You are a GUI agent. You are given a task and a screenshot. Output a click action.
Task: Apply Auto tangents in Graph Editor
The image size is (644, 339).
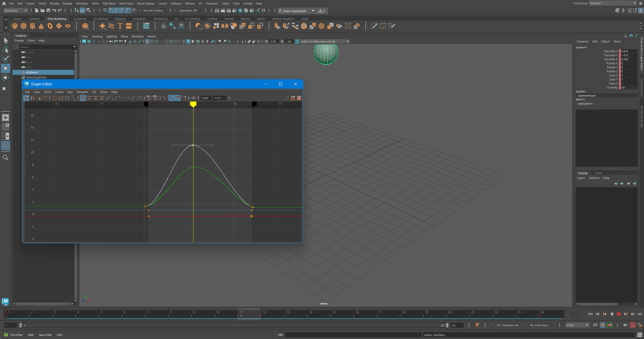[83, 98]
